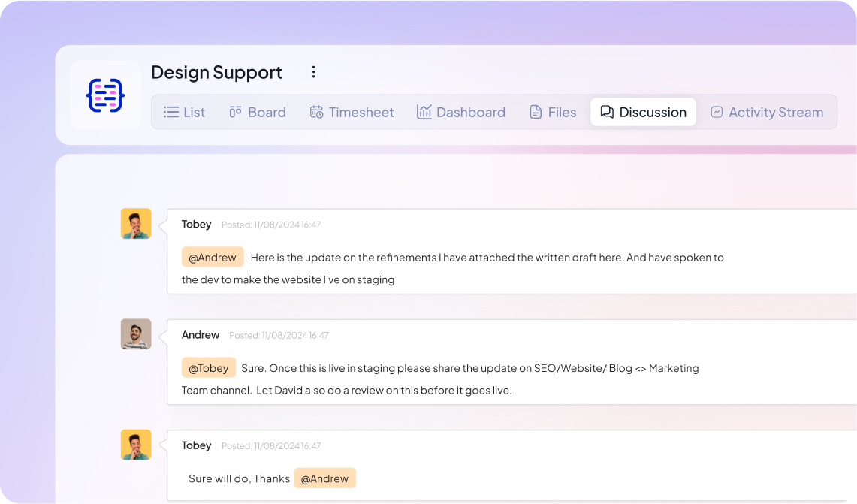Click Andrew's avatar on the second post
The image size is (857, 504).
[136, 334]
